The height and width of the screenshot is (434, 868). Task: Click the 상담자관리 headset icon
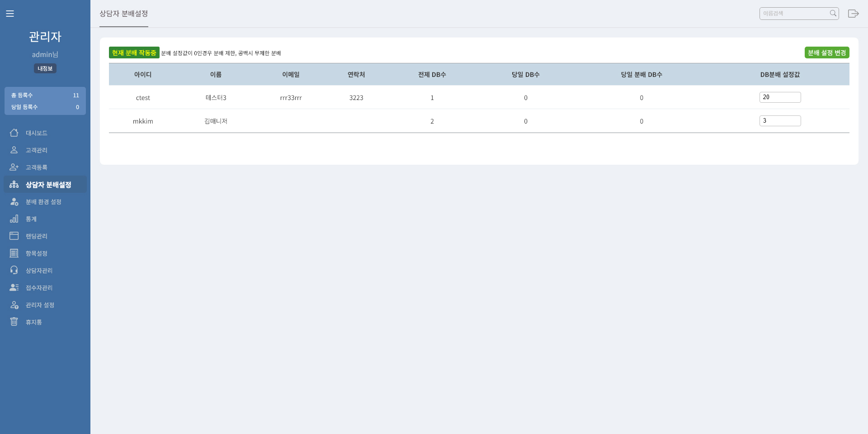pyautogui.click(x=14, y=270)
